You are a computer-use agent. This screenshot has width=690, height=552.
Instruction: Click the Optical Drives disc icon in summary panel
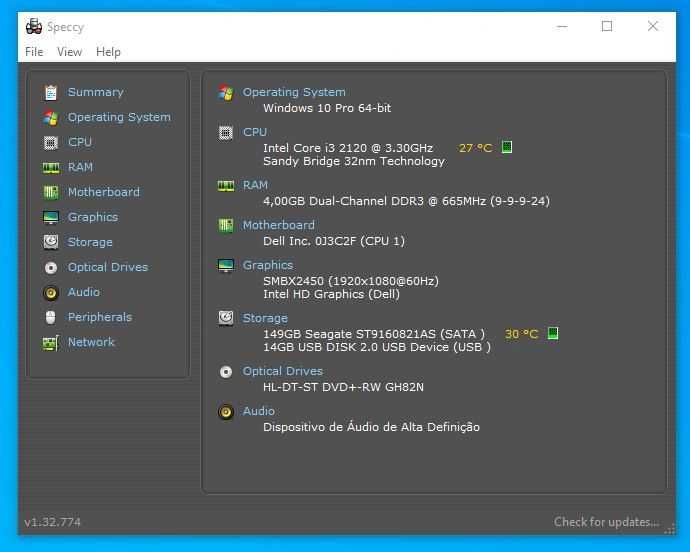[226, 372]
